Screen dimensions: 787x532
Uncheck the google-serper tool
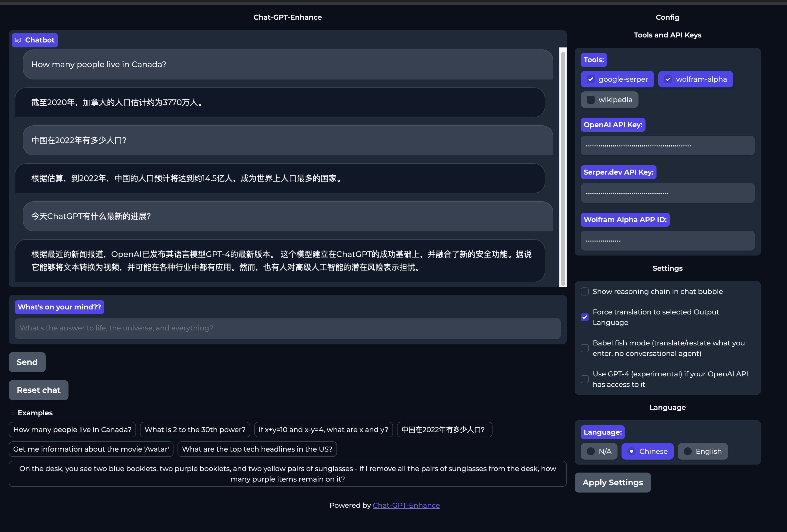tap(590, 79)
